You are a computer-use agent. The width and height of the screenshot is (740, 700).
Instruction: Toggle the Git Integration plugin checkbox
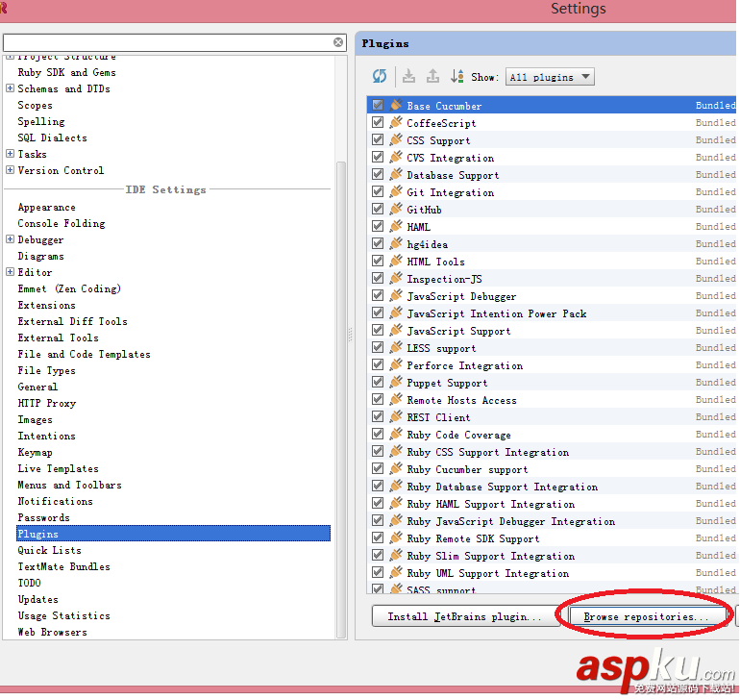[x=378, y=191]
